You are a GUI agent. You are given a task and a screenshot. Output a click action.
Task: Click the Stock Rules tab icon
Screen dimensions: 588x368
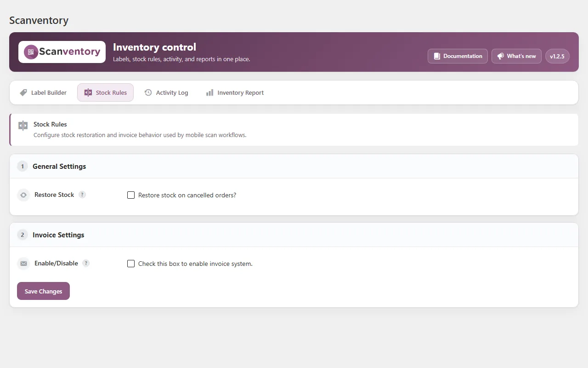coord(88,92)
